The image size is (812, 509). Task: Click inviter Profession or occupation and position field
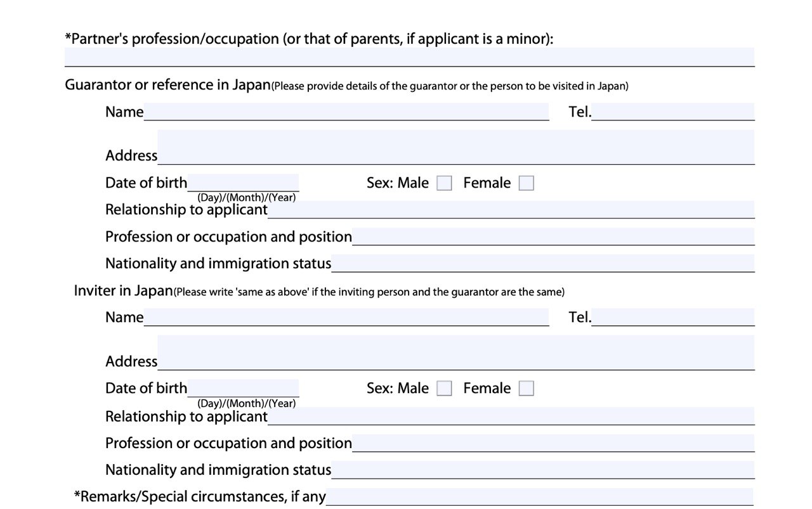pos(553,443)
